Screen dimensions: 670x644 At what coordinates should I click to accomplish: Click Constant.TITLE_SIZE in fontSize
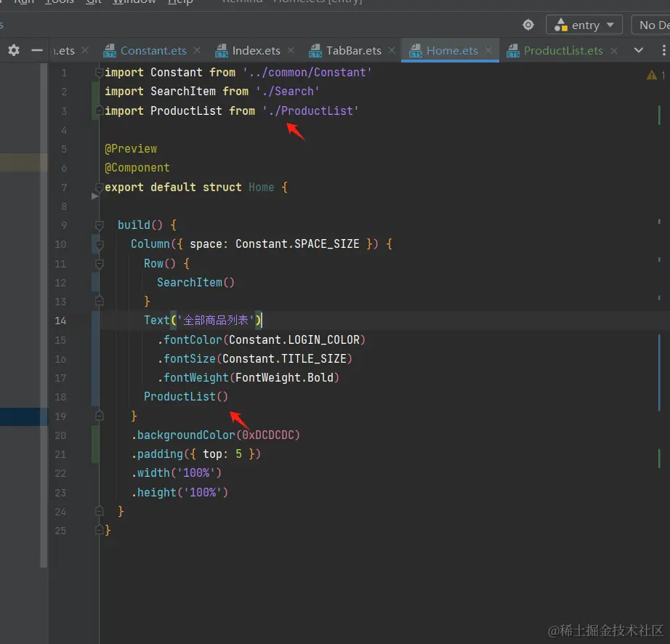284,358
